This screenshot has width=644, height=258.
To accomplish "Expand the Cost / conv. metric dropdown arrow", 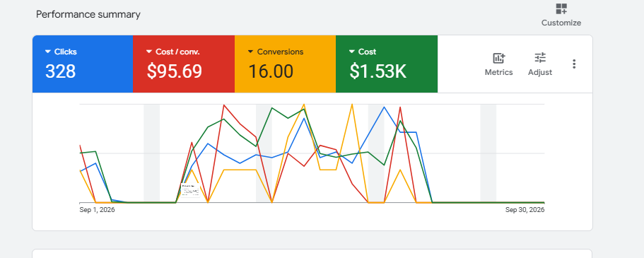I will [x=149, y=52].
